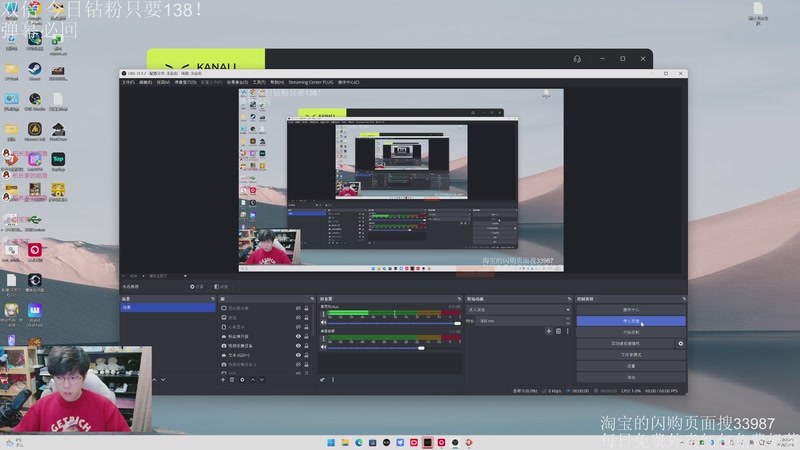This screenshot has height=450, width=800.
Task: Click Start Recording in Controls
Action: click(x=631, y=332)
